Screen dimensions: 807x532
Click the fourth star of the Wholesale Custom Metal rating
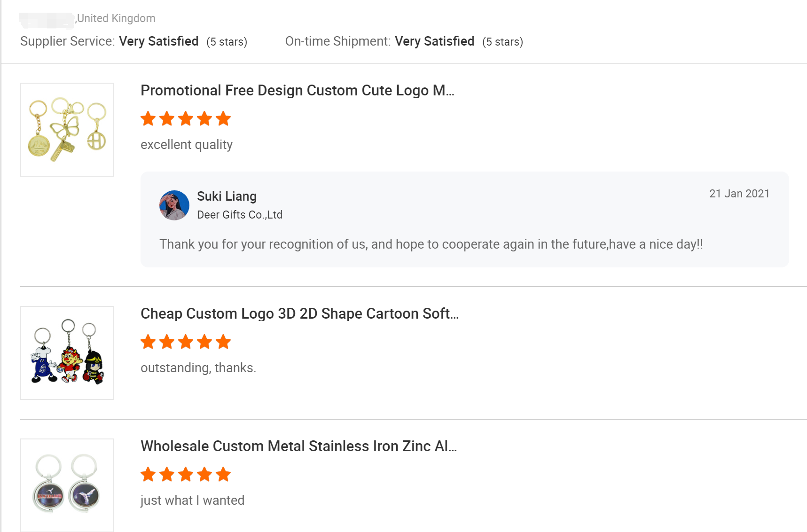204,474
